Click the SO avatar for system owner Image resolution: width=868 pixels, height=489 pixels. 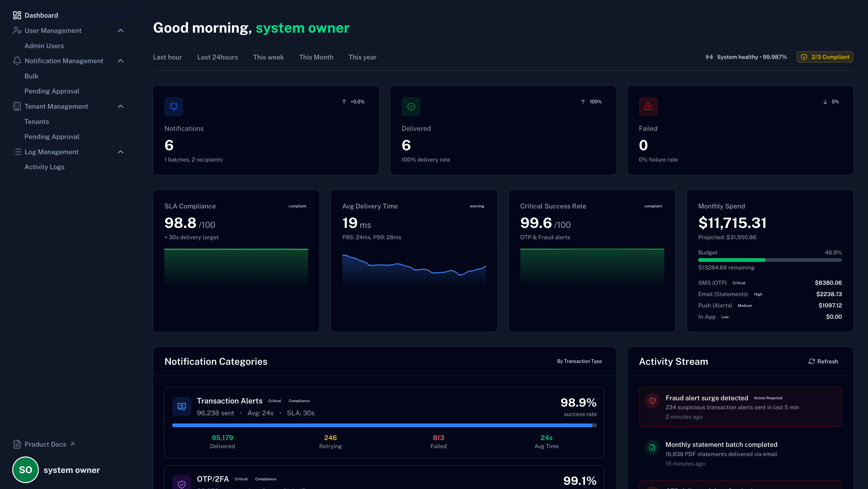point(25,470)
